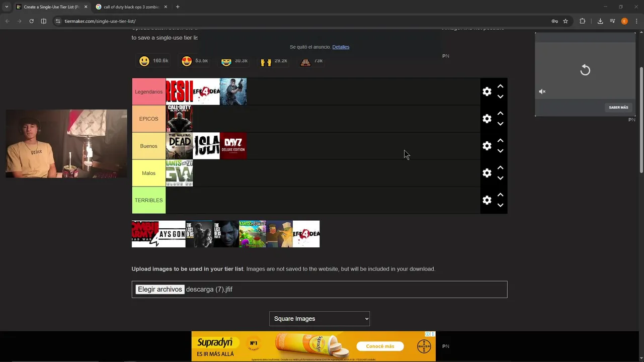Image resolution: width=644 pixels, height=362 pixels.
Task: Select Resident Evil image in Legendarios row
Action: [179, 92]
